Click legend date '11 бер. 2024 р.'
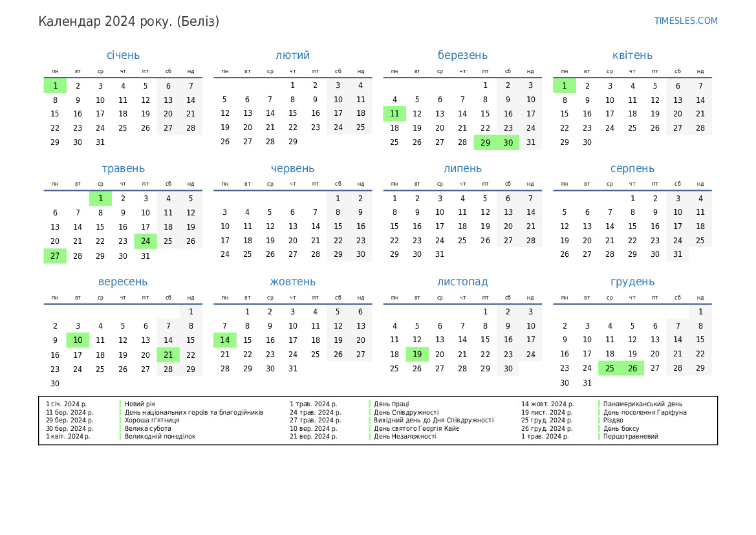 tap(69, 413)
